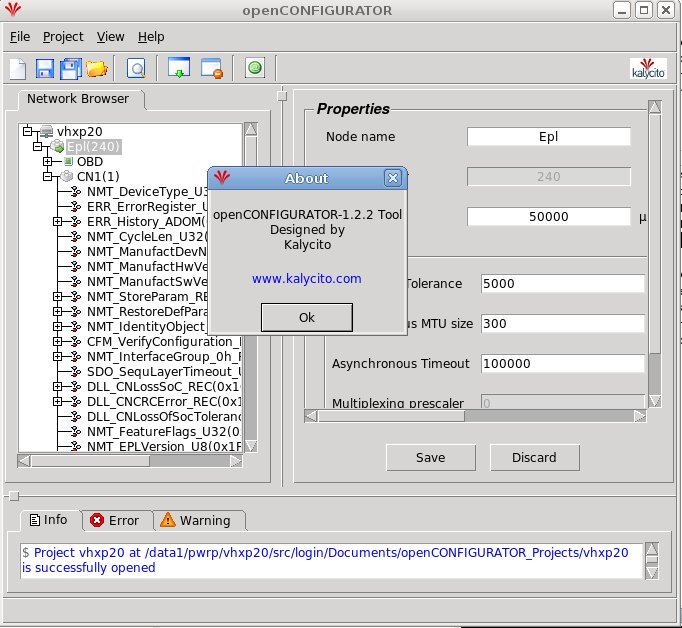Click the Asynchronous Timeout field showing 100000
Viewport: 682px width, 628px height.
pyautogui.click(x=562, y=364)
